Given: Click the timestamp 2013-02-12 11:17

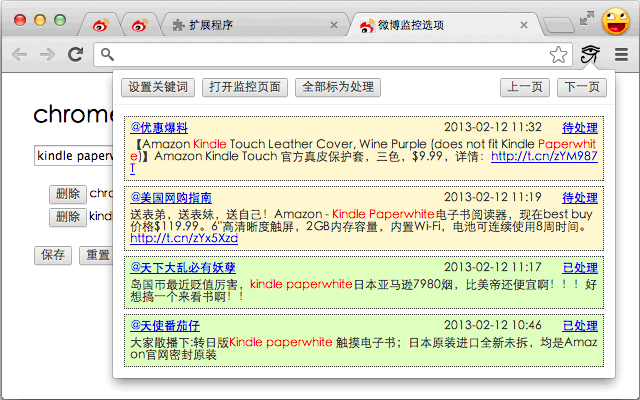Looking at the screenshot, I should coord(493,267).
